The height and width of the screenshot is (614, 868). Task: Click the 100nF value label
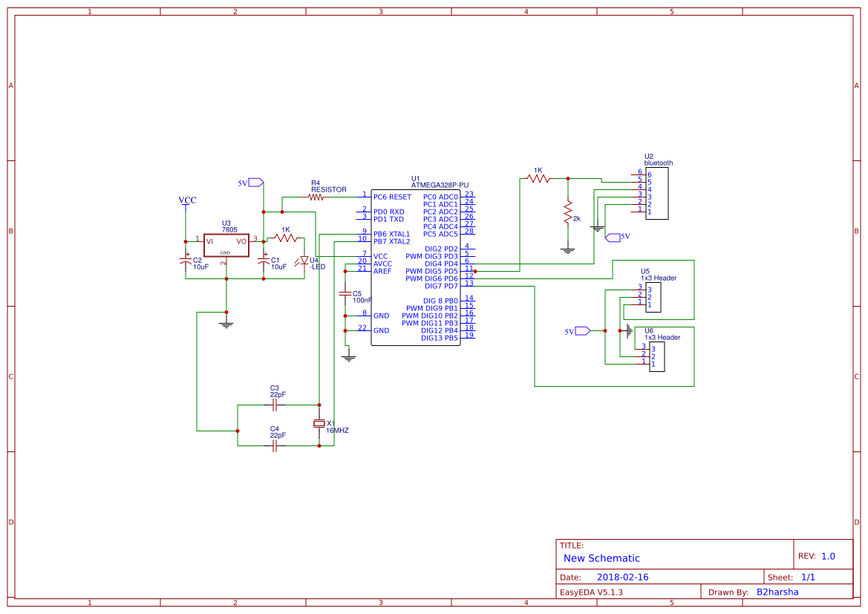362,301
